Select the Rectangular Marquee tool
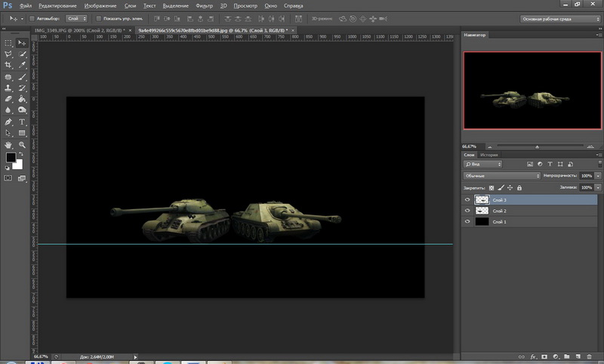The width and height of the screenshot is (604, 364). 8,43
